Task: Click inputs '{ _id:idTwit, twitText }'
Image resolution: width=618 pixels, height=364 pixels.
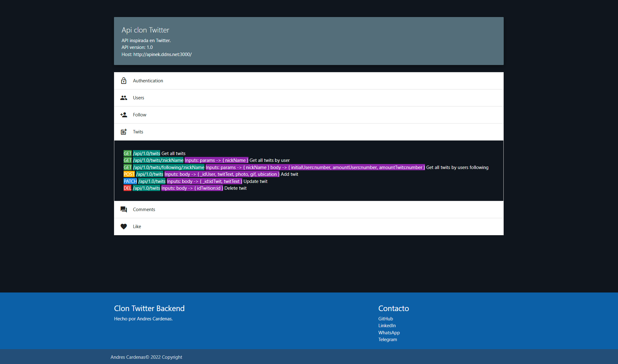Action: (221, 181)
